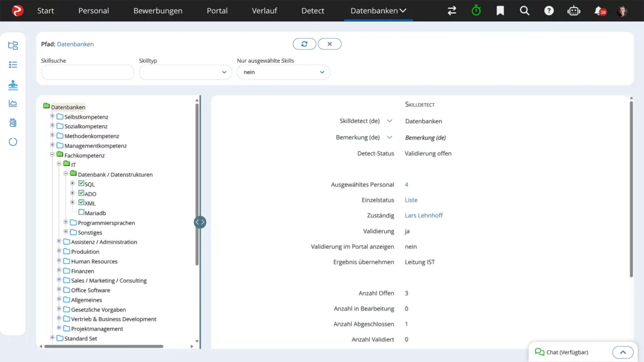Click the robot assistant icon
This screenshot has width=644, height=362.
[574, 11]
